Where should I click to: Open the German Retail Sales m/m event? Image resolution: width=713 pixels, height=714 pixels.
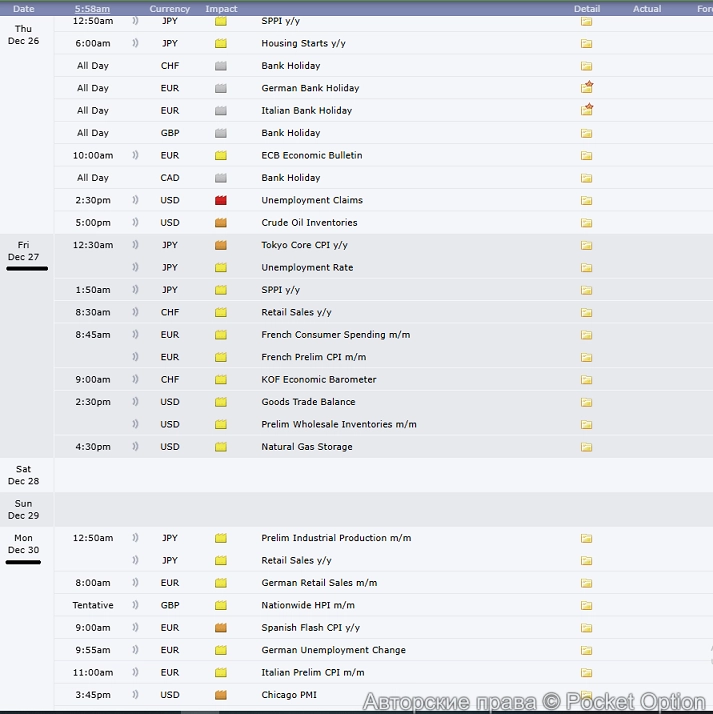point(318,583)
